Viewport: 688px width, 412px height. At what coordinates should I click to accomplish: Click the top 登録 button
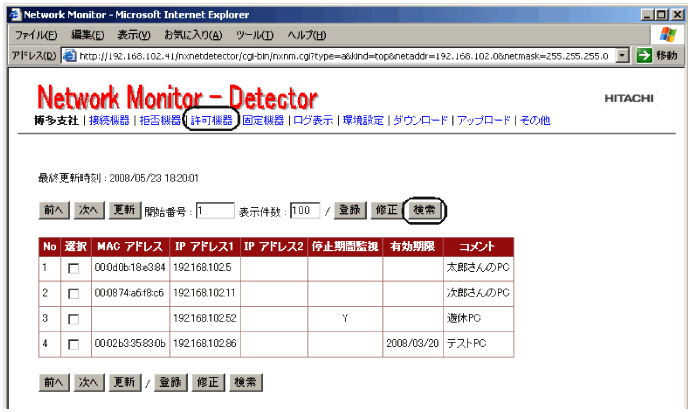click(350, 210)
